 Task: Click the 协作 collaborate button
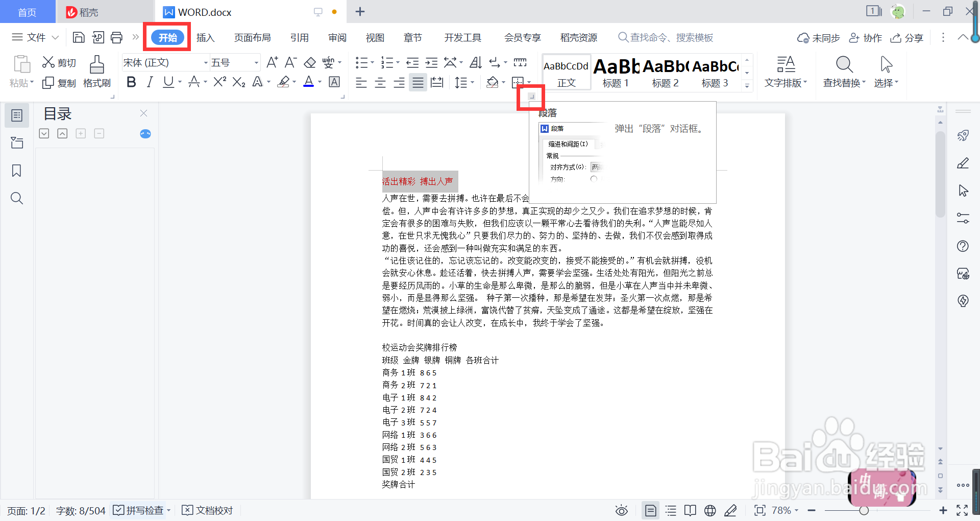point(865,38)
